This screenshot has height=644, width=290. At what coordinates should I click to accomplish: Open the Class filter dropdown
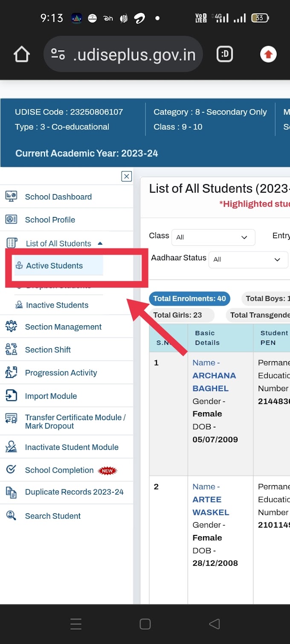coord(213,237)
